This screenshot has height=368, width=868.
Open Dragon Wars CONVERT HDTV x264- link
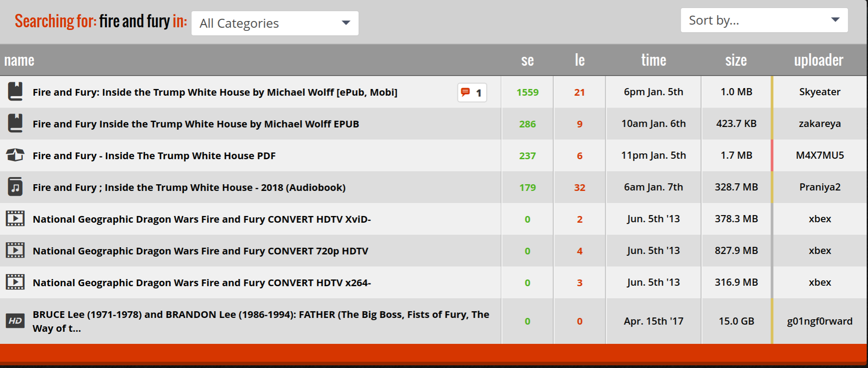coord(202,283)
